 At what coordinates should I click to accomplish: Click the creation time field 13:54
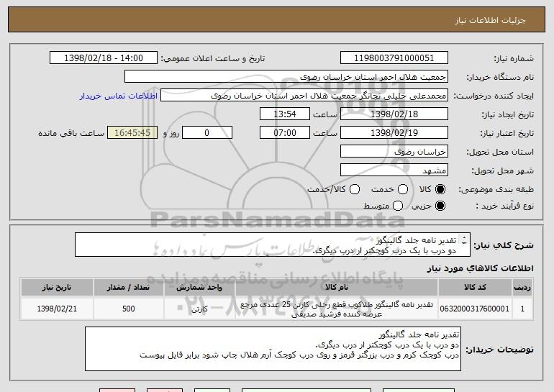(285, 114)
